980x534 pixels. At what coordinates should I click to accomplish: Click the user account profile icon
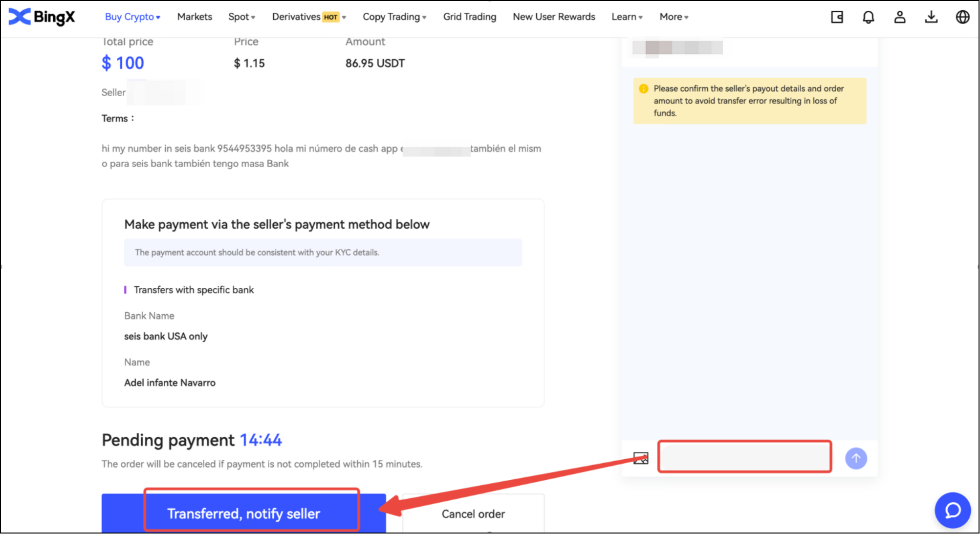click(x=900, y=17)
